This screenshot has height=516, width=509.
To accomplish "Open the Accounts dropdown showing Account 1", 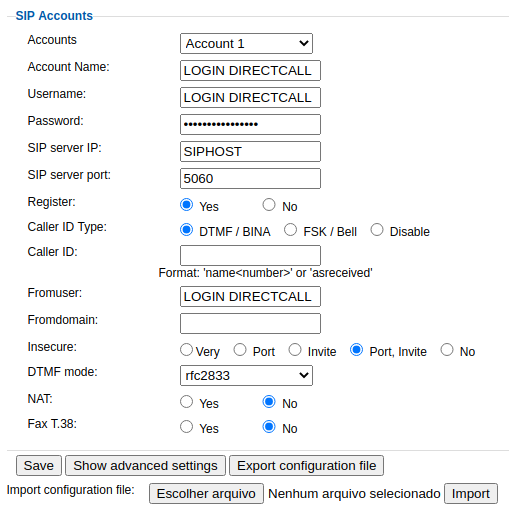I will [246, 43].
